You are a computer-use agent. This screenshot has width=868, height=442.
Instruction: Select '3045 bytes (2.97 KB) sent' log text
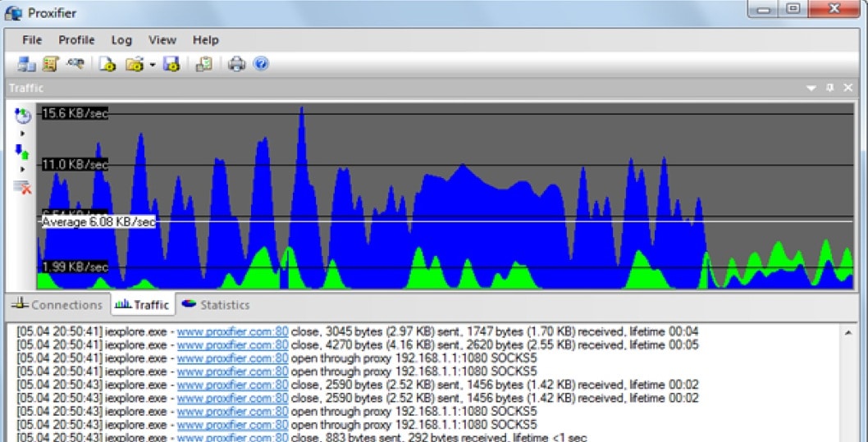click(x=394, y=332)
